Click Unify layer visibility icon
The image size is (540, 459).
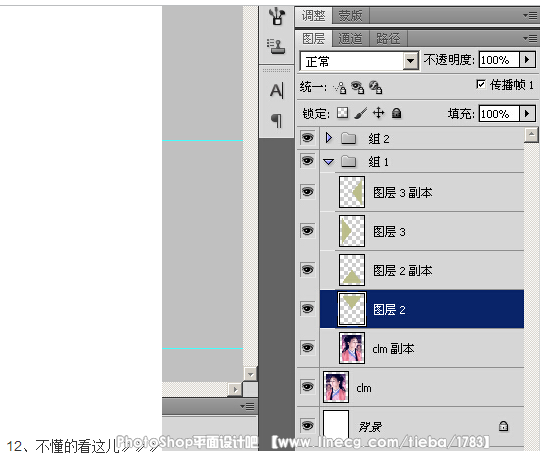357,87
